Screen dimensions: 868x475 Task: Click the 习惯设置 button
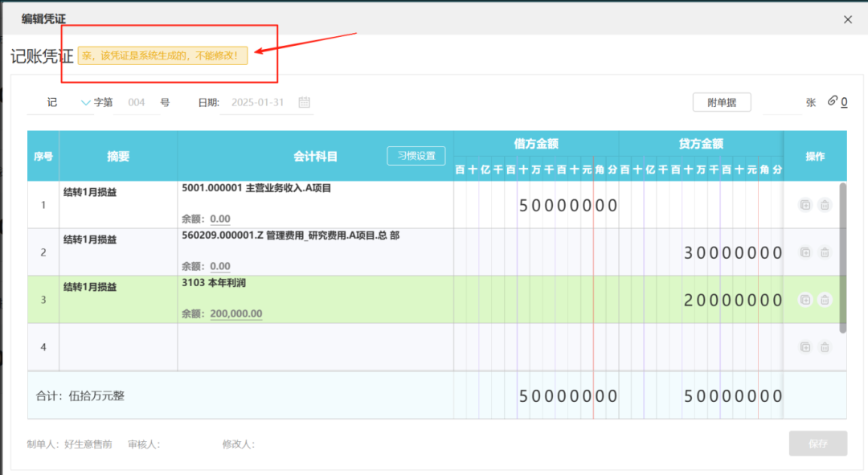[x=416, y=156]
